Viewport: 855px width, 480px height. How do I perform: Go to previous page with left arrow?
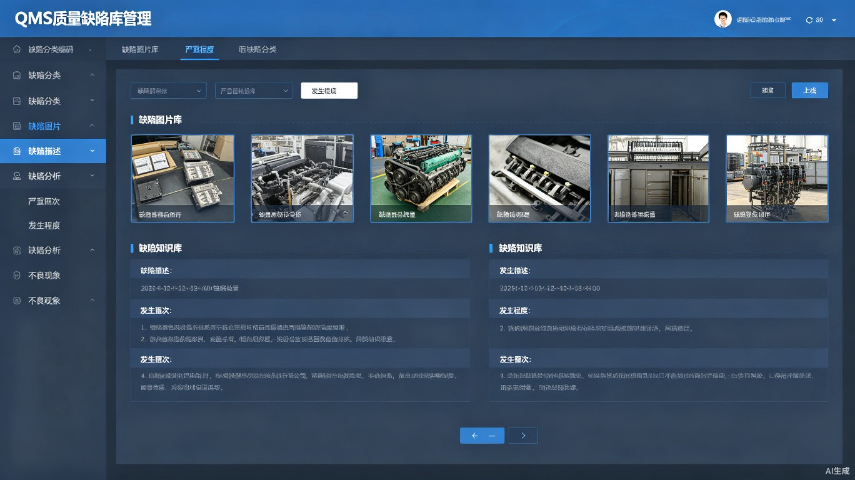[482, 435]
